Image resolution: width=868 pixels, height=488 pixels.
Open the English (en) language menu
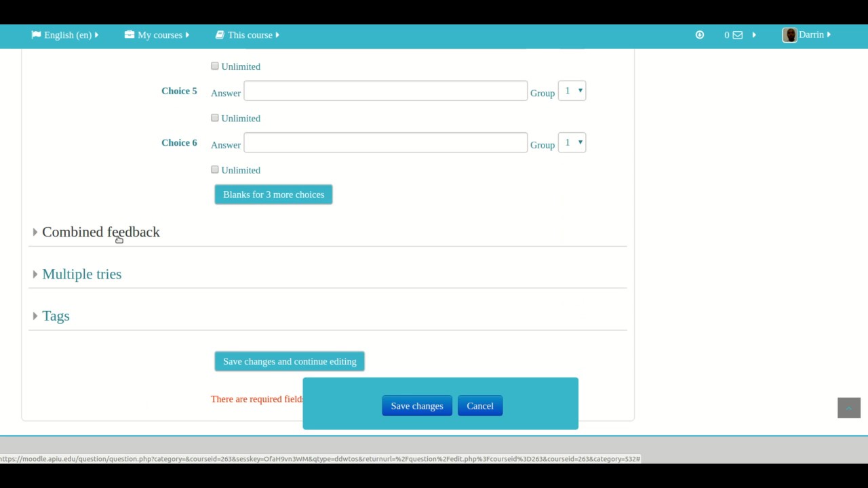coord(64,35)
